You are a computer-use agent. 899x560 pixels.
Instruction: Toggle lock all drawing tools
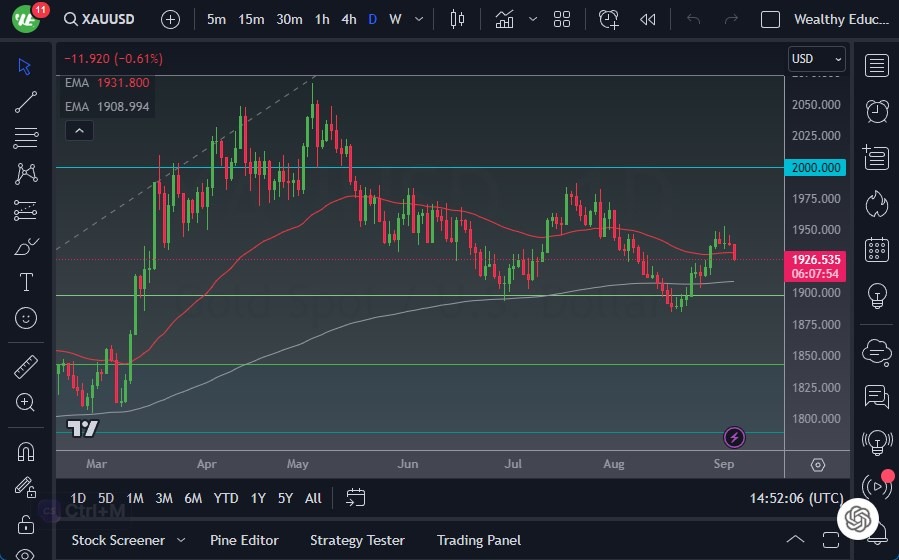coord(26,523)
